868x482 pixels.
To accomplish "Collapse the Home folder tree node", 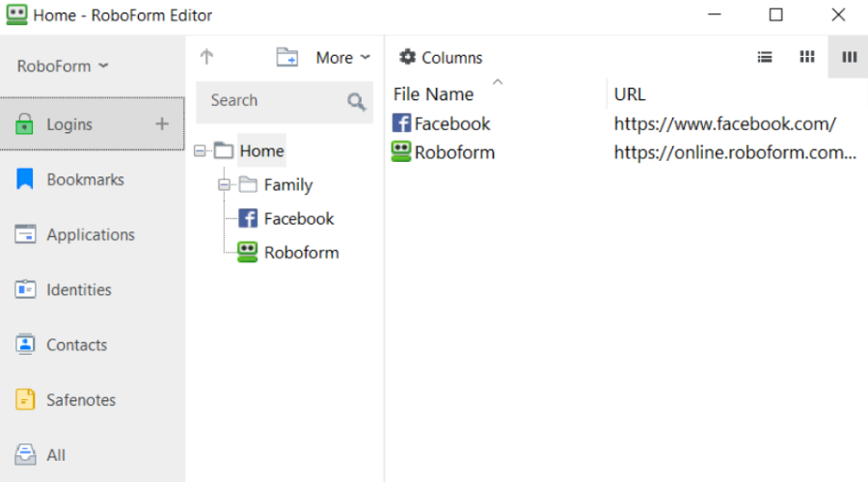I will click(x=200, y=150).
